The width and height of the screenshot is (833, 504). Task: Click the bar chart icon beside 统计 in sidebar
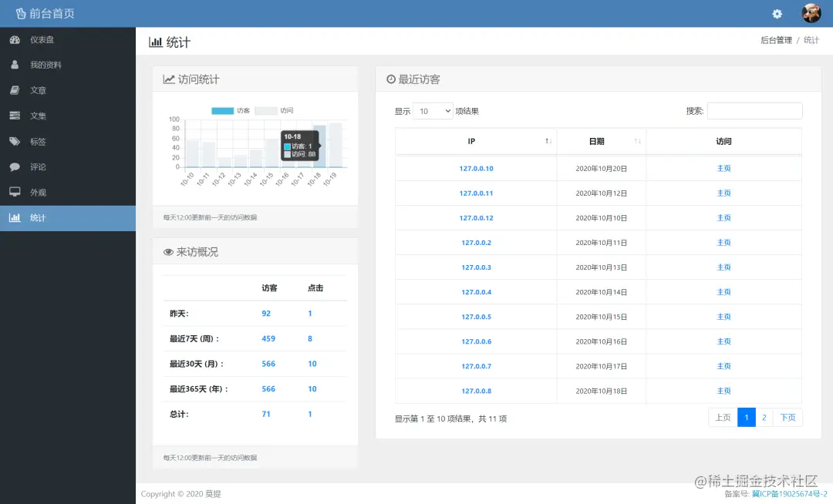click(x=15, y=218)
